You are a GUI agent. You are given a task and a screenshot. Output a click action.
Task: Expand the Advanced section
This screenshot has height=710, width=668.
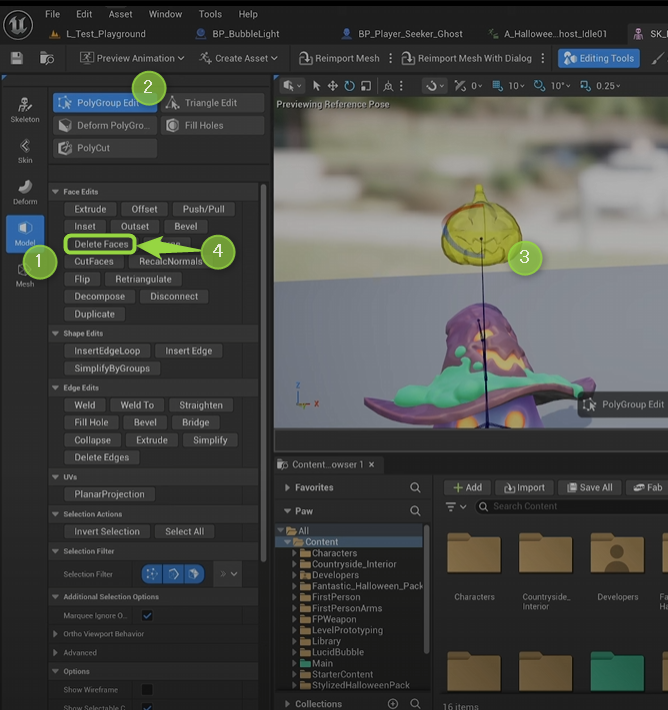pos(55,652)
